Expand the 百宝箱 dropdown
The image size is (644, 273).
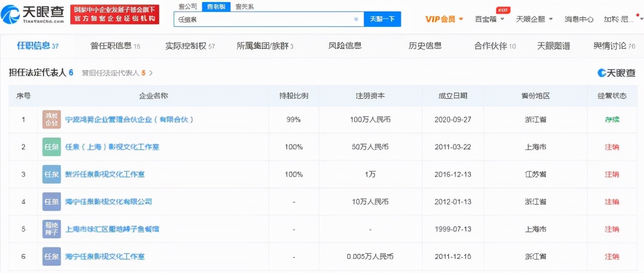pyautogui.click(x=490, y=19)
